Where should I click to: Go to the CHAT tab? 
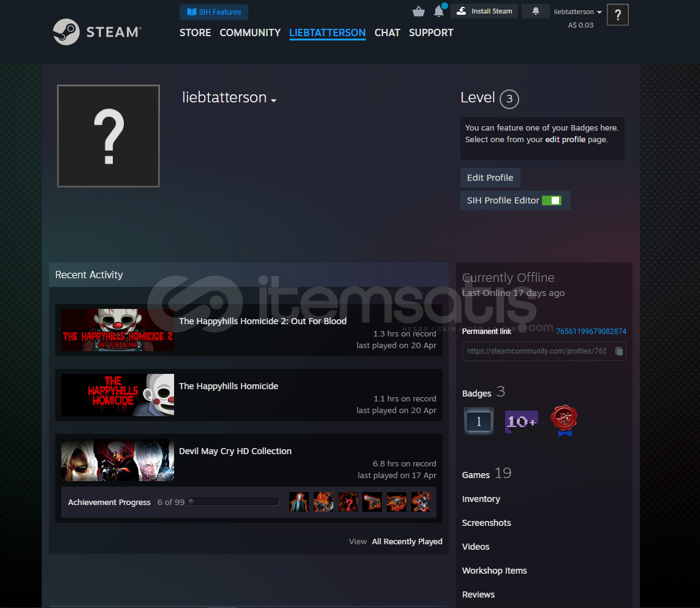tap(387, 32)
